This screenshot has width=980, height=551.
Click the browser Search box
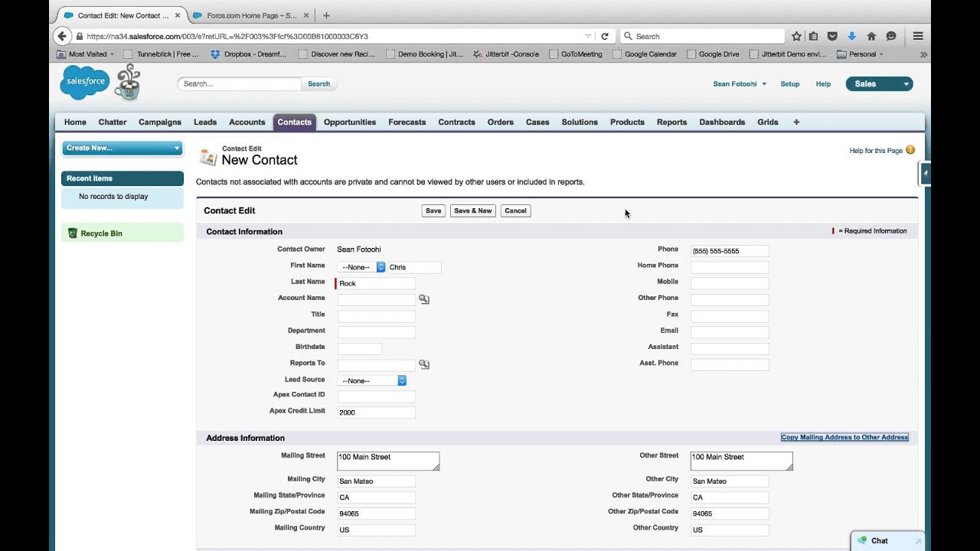(702, 36)
